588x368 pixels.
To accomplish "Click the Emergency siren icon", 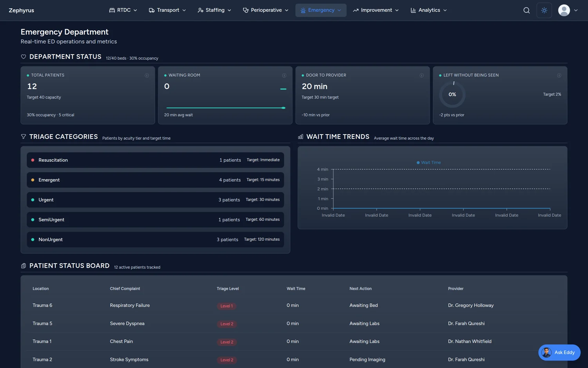I will point(303,10).
